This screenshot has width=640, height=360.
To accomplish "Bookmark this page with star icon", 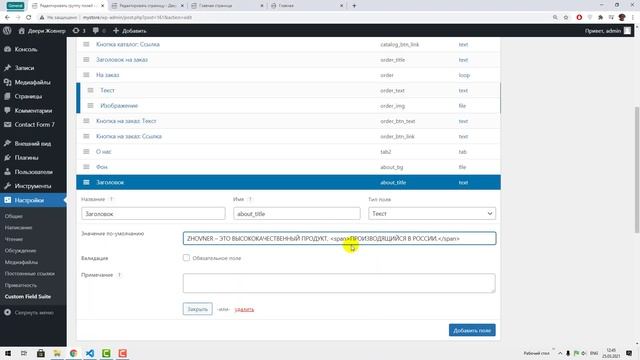I will [566, 18].
